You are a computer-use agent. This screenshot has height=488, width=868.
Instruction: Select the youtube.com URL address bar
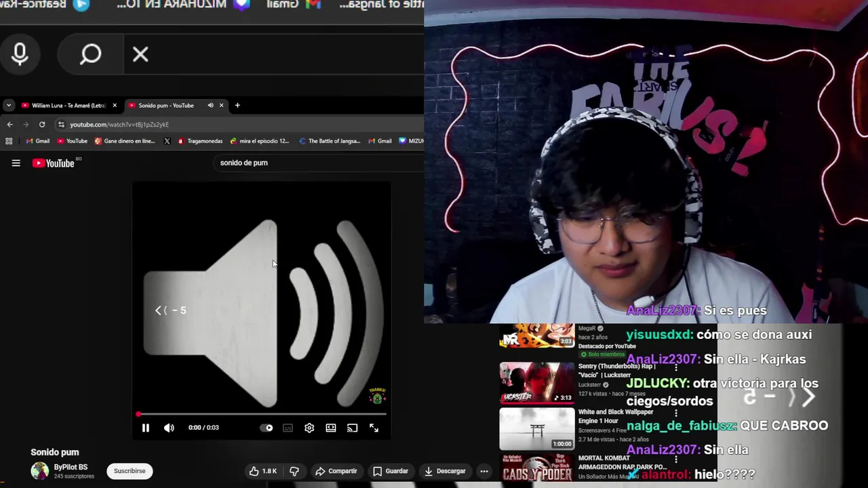(237, 125)
